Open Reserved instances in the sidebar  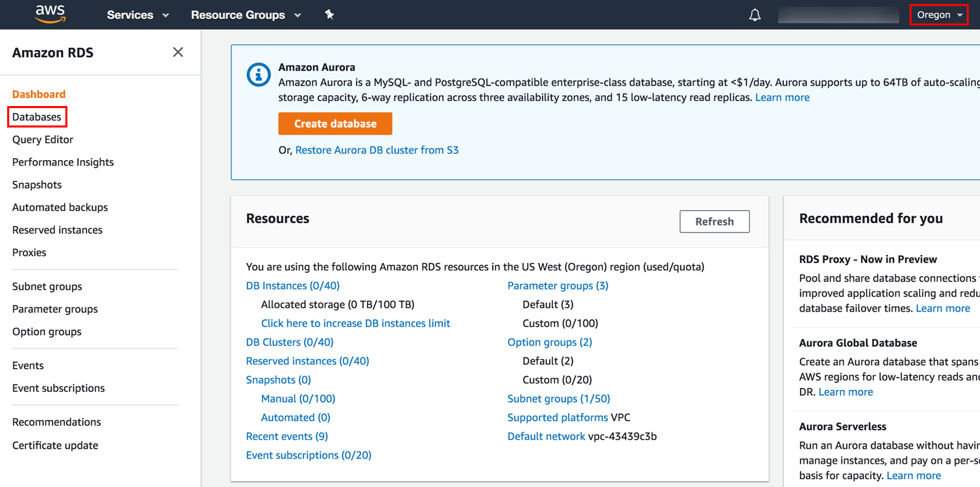57,230
